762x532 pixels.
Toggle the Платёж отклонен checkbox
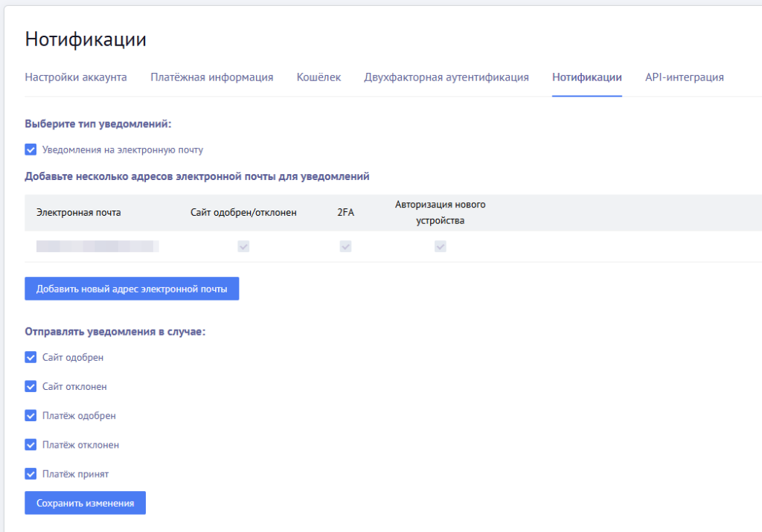pyautogui.click(x=31, y=444)
